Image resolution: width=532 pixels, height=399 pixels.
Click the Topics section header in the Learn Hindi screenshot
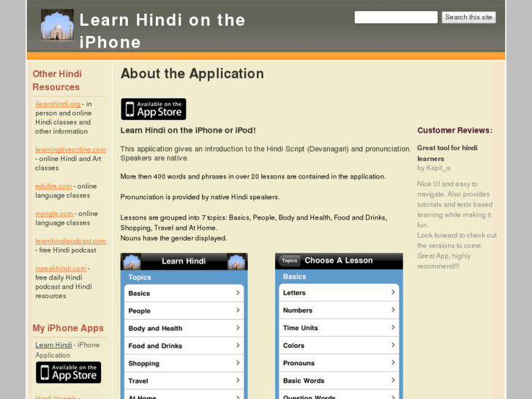click(140, 277)
